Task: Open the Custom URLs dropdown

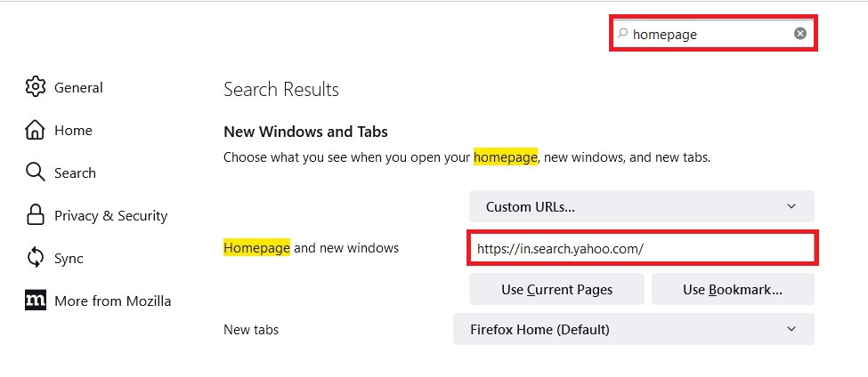Action: point(642,207)
